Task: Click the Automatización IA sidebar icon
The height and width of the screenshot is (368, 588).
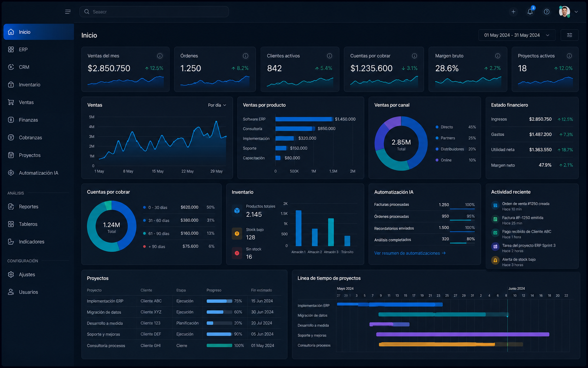Action: (x=11, y=173)
